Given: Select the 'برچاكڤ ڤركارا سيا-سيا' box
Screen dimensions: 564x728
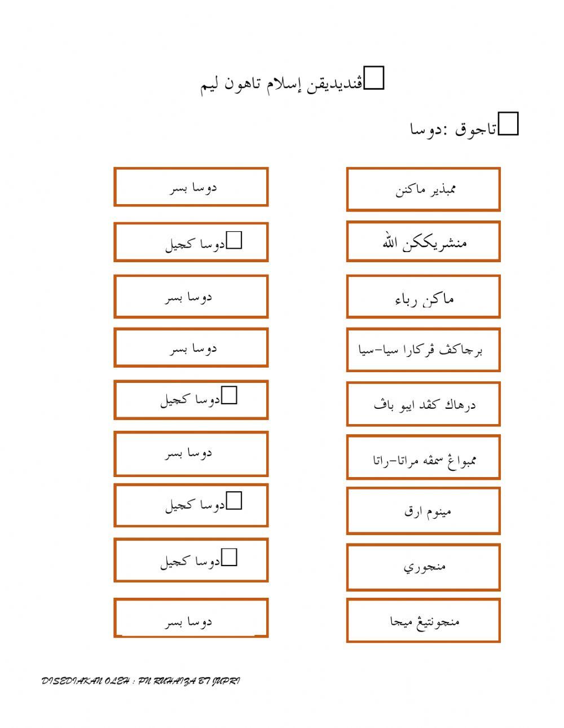Looking at the screenshot, I should pyautogui.click(x=423, y=350).
